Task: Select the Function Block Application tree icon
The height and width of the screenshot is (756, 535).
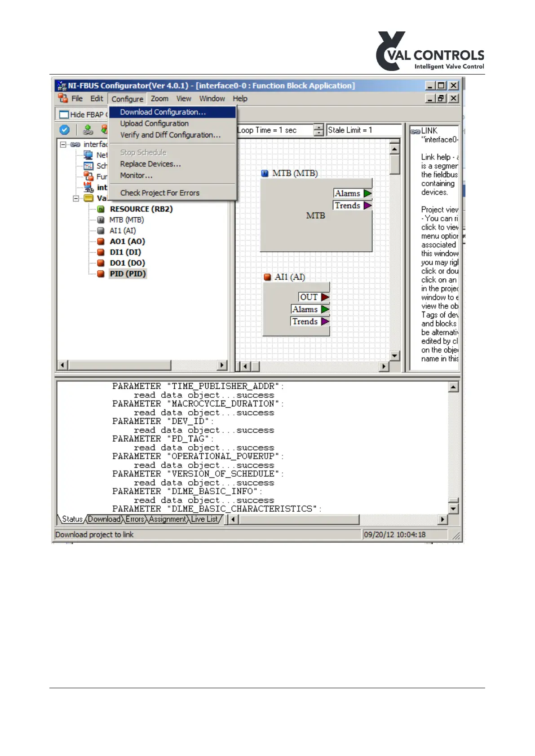Action: pos(88,176)
